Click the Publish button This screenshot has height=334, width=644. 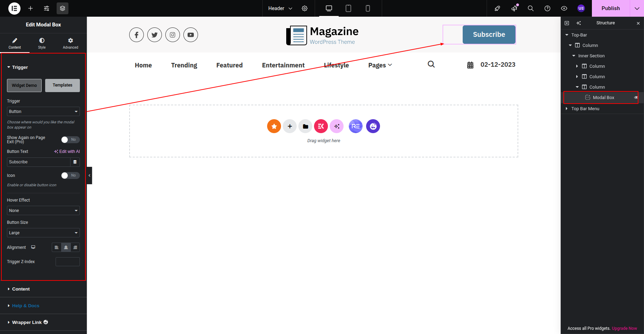[610, 8]
